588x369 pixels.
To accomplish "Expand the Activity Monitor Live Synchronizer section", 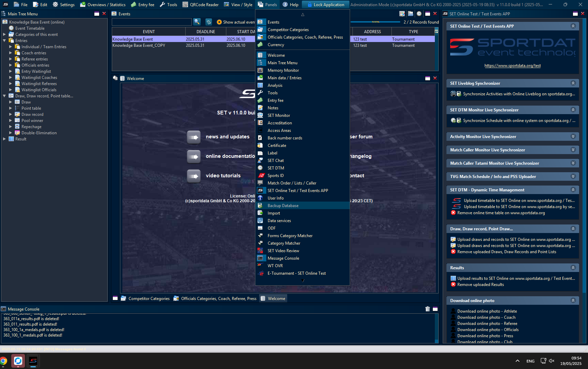I will (573, 136).
